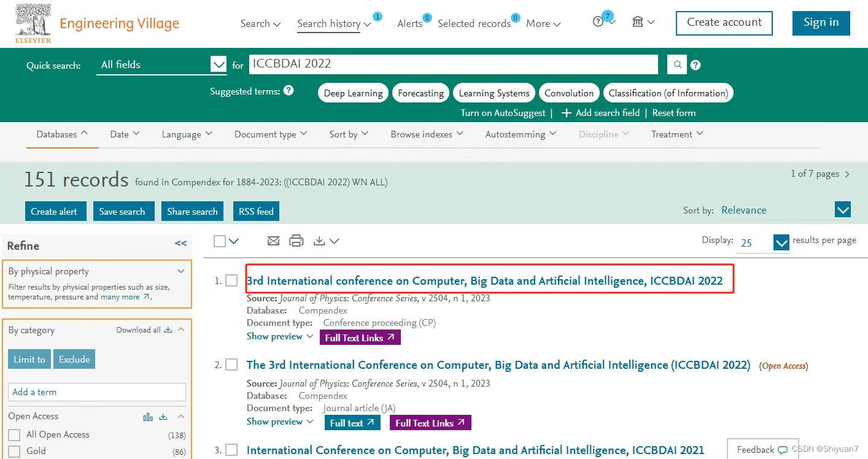The width and height of the screenshot is (868, 459).
Task: Open Search history menu
Action: click(334, 23)
